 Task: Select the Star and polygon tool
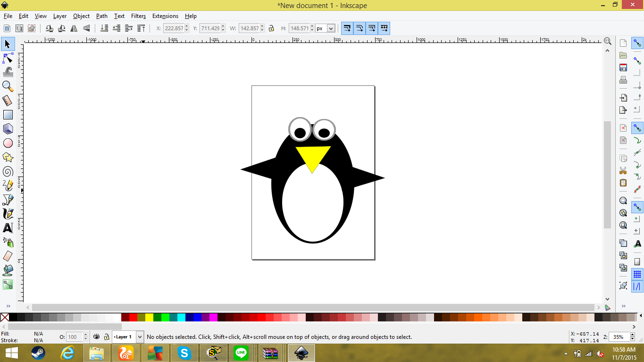(8, 157)
